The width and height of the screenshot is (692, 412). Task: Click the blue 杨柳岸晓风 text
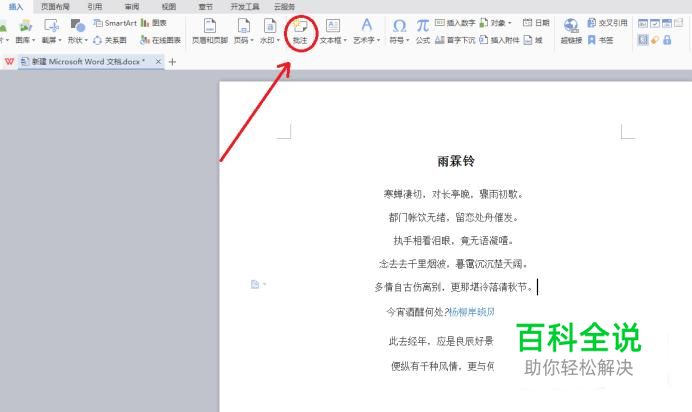471,312
